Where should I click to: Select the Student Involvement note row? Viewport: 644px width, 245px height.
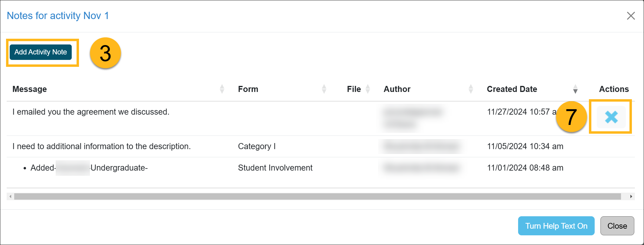(275, 168)
